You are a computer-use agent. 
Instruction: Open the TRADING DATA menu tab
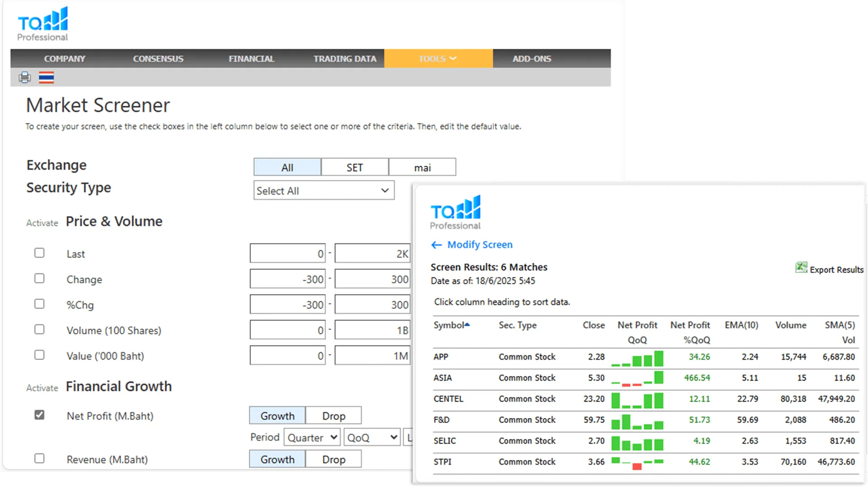[x=345, y=59]
